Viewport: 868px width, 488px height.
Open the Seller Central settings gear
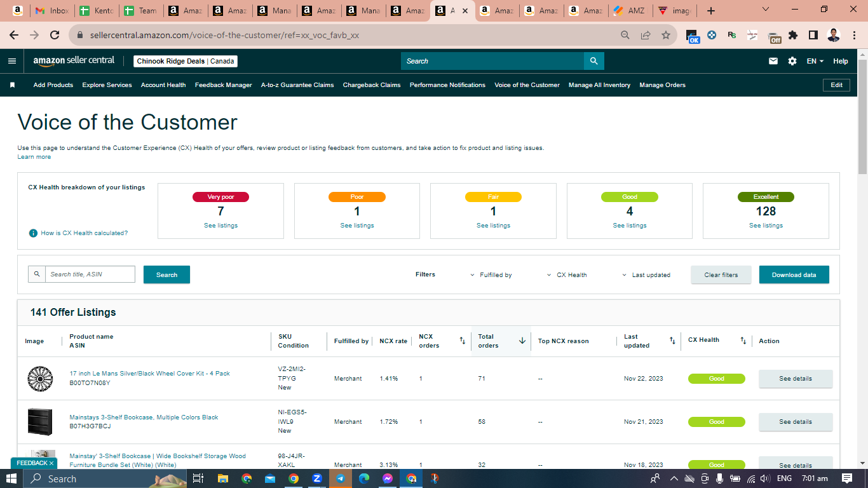[x=792, y=61]
